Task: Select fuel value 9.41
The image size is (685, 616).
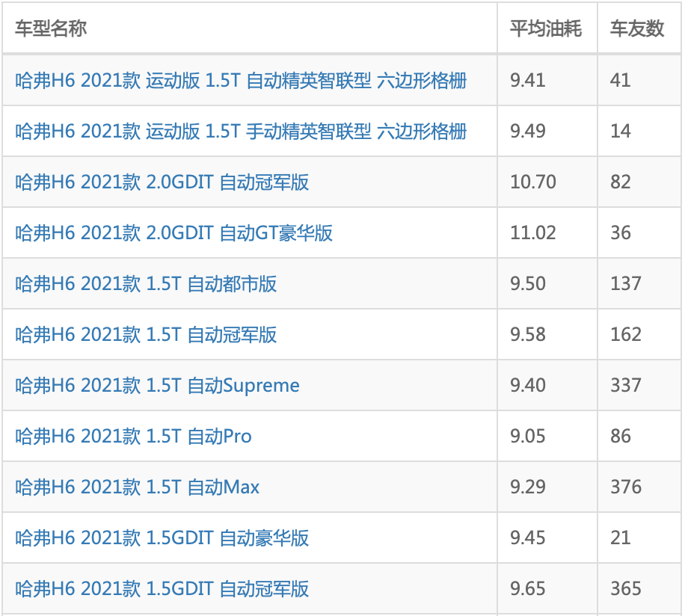Action: (x=528, y=80)
